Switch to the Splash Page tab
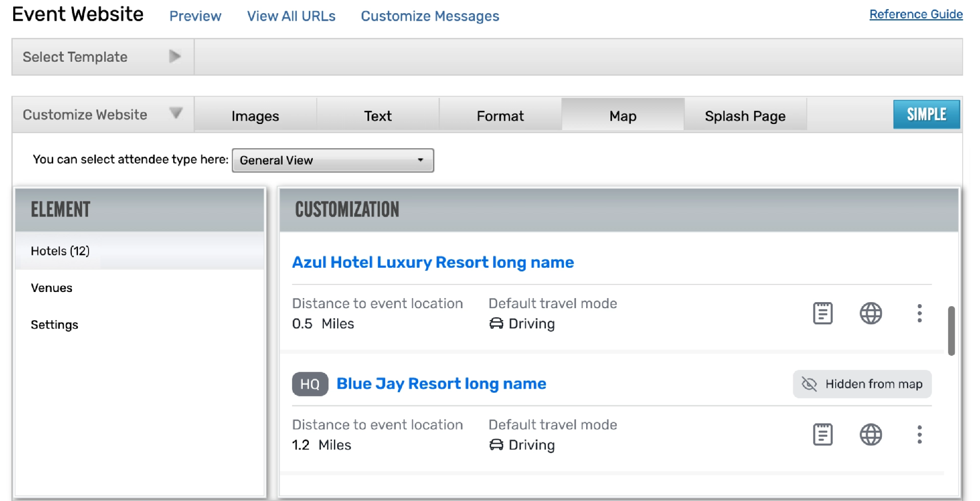The width and height of the screenshot is (980, 501). coord(745,116)
